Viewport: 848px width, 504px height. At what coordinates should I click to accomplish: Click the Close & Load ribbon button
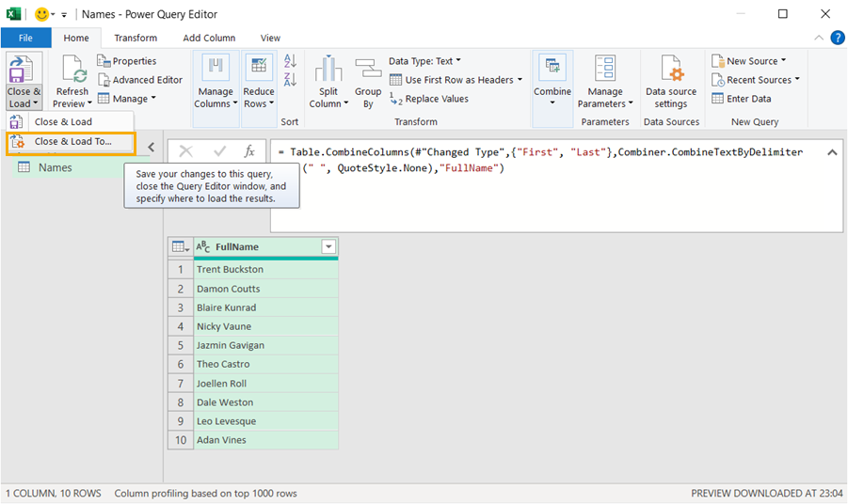click(24, 81)
